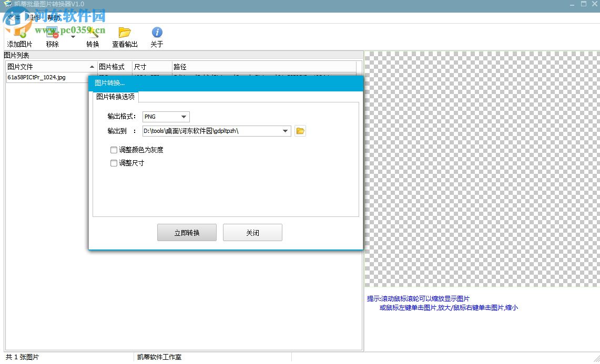Click status bar text 共 1 张图片
Viewport: 600px width, 364px height.
click(22, 357)
